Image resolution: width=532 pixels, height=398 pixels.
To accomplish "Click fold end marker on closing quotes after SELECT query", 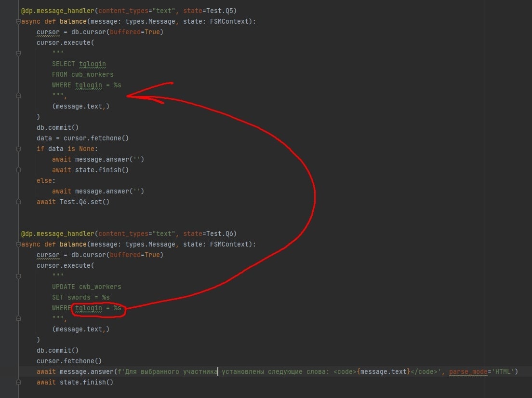I will pyautogui.click(x=18, y=96).
